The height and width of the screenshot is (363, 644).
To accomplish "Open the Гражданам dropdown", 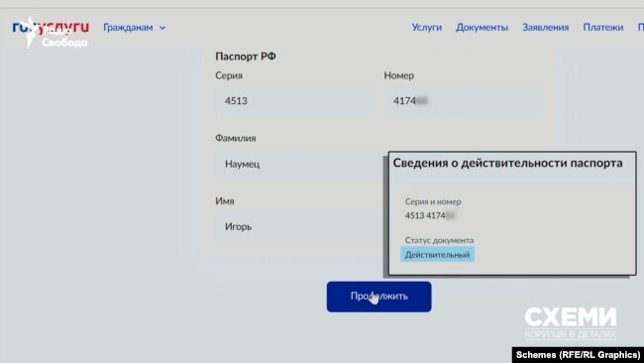I will (x=135, y=28).
